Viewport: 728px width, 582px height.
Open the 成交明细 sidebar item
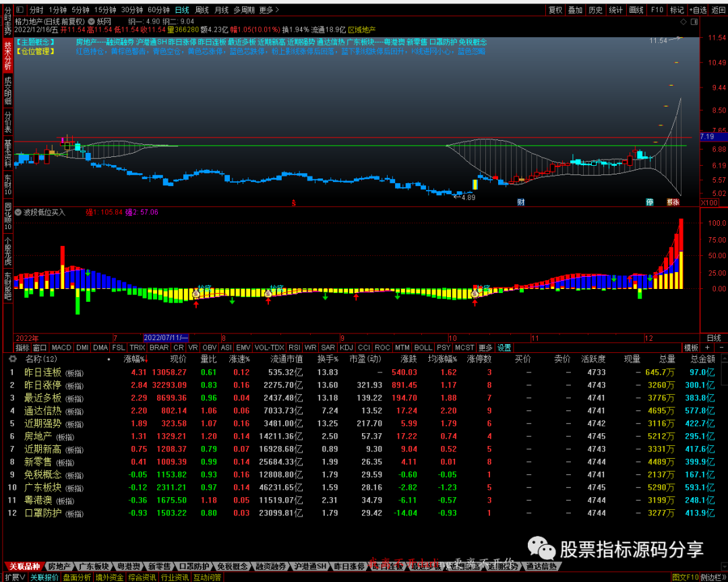pos(8,91)
